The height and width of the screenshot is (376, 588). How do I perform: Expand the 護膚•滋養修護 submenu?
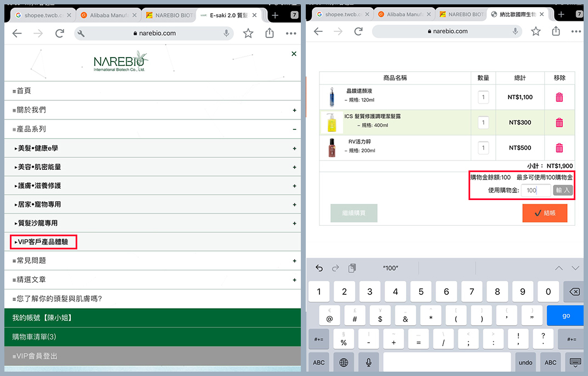(294, 186)
